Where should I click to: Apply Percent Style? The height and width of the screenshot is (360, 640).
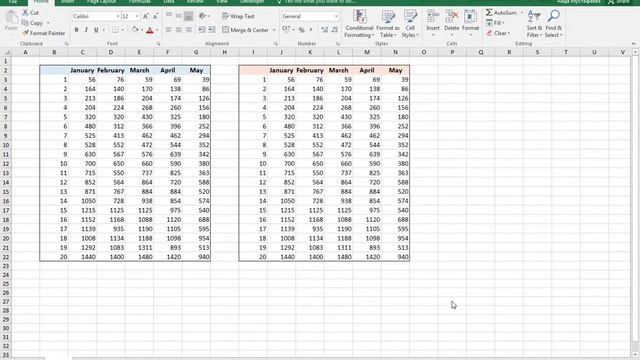pyautogui.click(x=301, y=30)
